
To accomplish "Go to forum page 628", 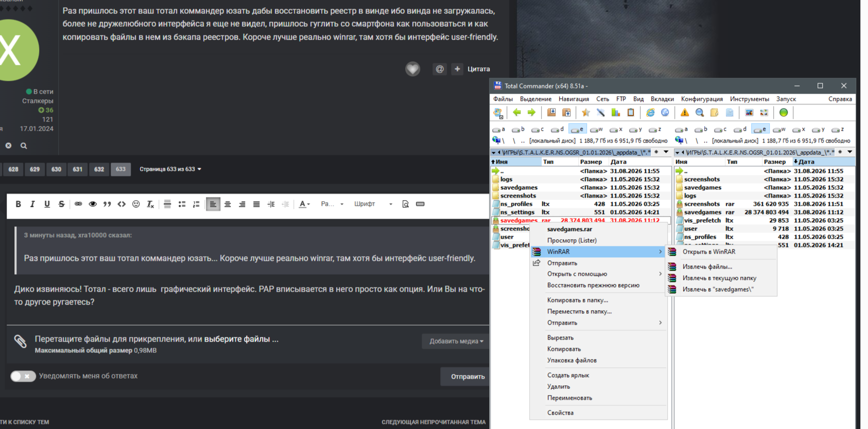I will click(13, 169).
